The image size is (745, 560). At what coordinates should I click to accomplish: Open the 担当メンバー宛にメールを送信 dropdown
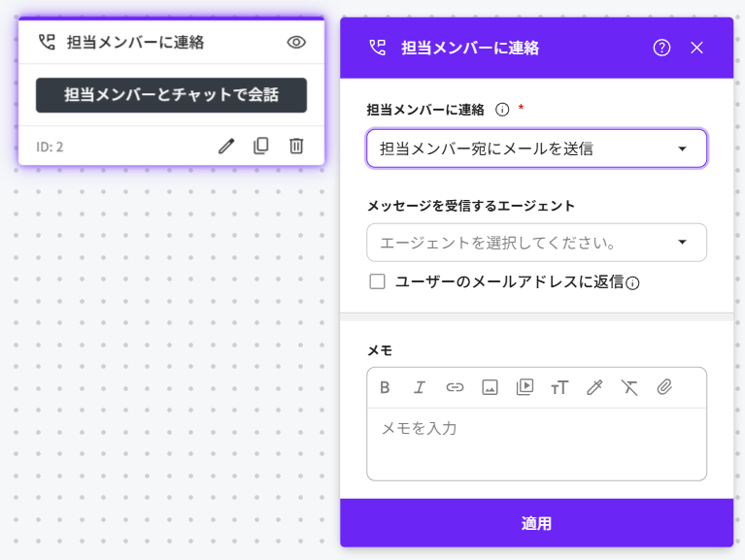tap(536, 148)
